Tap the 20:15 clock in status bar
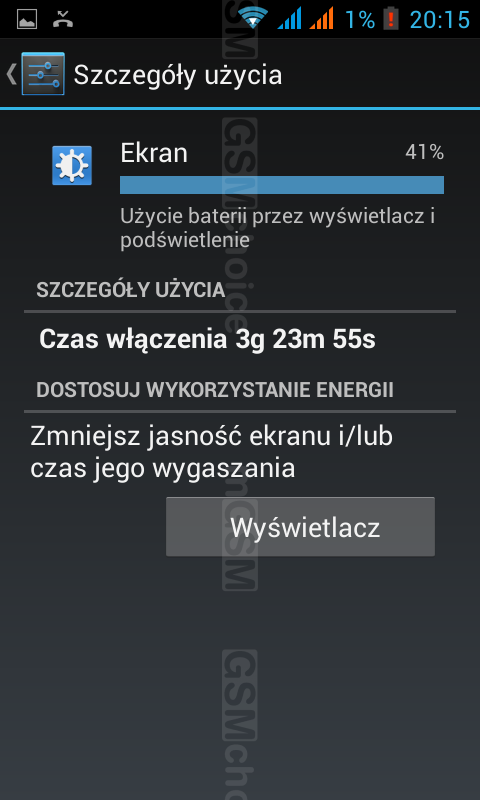This screenshot has height=800, width=480. 440,19
